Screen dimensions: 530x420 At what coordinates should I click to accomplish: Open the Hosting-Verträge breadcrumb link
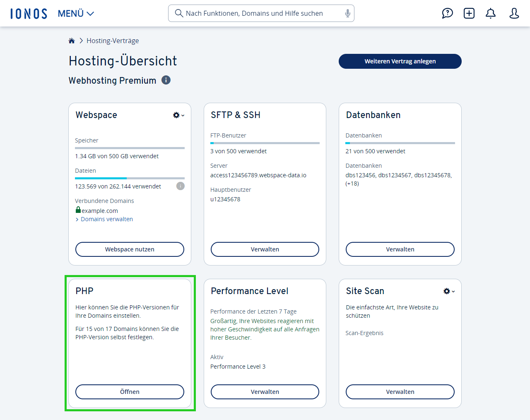[113, 41]
